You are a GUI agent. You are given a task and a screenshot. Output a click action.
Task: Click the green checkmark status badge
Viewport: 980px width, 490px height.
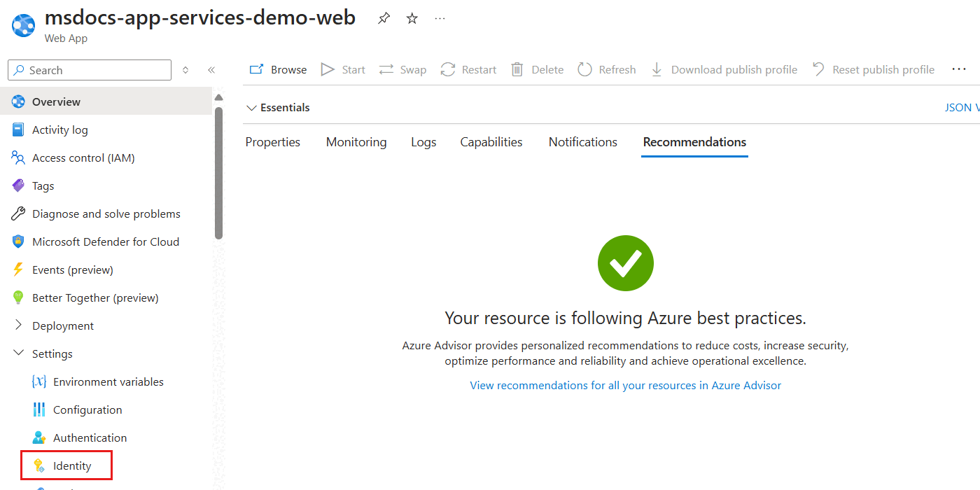tap(626, 264)
